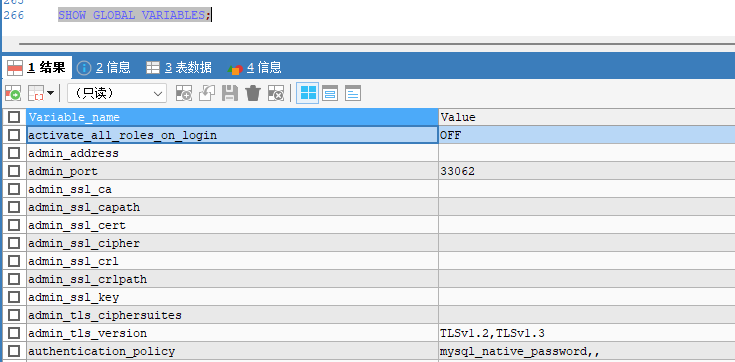This screenshot has height=362, width=735.
Task: Check the authentication_policy row checkbox
Action: click(14, 351)
